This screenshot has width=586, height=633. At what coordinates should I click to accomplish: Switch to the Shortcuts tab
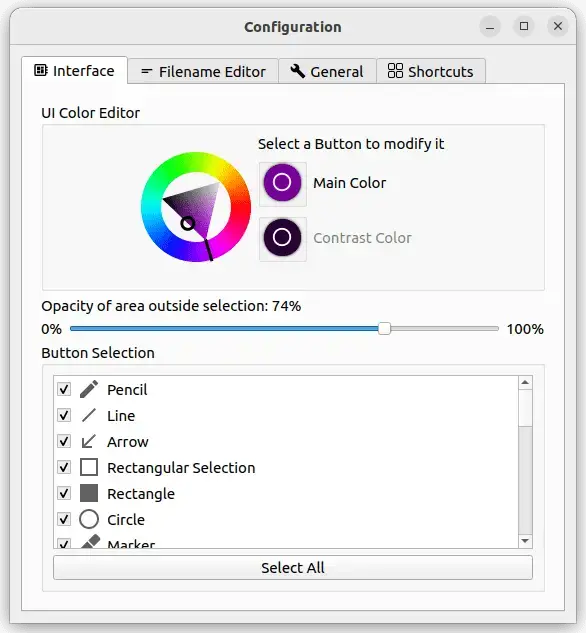coord(431,71)
